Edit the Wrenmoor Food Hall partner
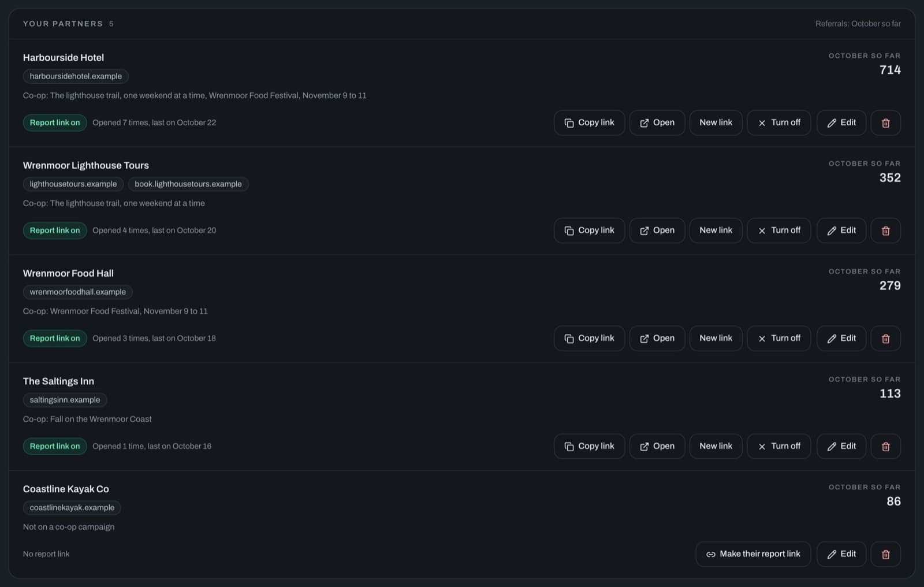This screenshot has width=924, height=587. click(841, 339)
